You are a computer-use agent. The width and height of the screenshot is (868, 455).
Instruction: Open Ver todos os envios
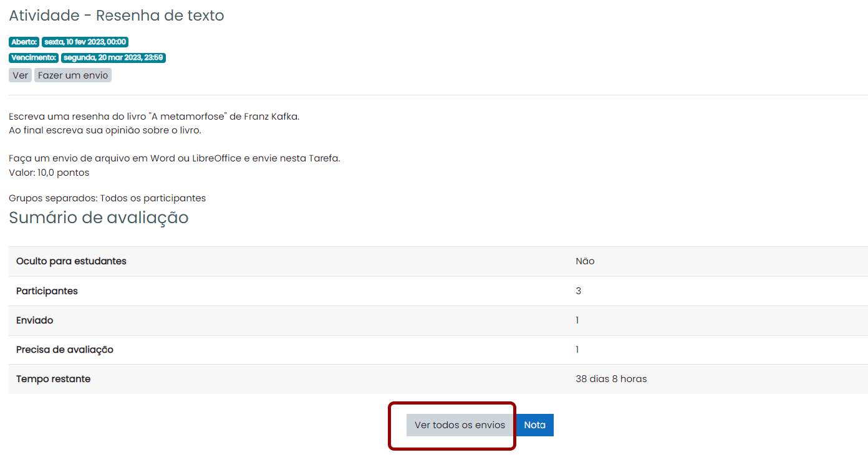click(459, 424)
